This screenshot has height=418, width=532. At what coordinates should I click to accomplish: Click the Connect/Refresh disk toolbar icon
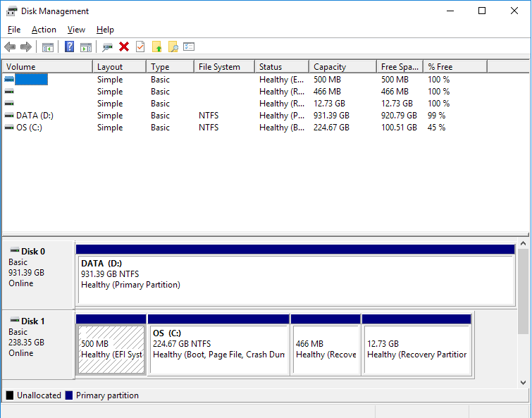point(107,47)
